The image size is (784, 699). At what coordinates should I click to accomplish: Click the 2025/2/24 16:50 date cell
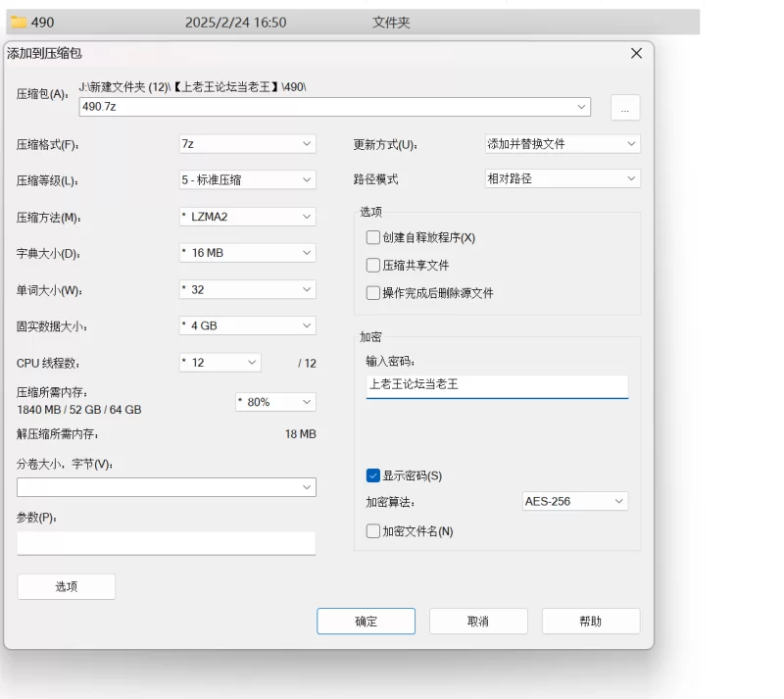[235, 23]
